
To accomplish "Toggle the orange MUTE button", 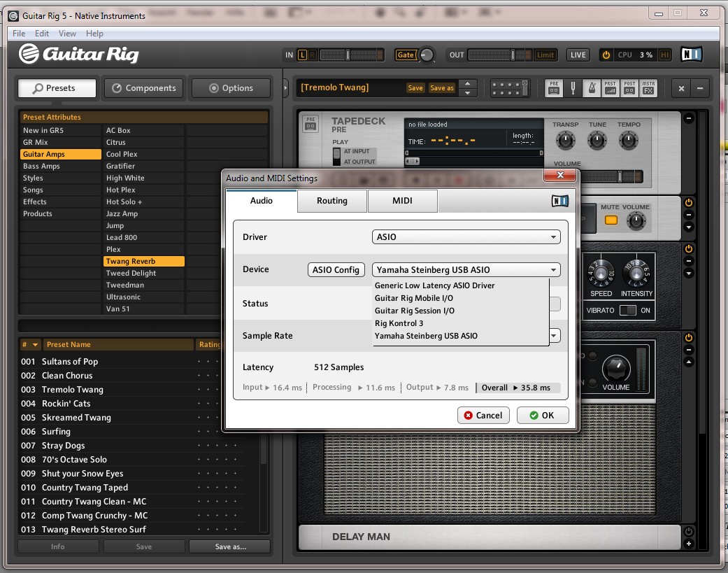I will click(611, 220).
